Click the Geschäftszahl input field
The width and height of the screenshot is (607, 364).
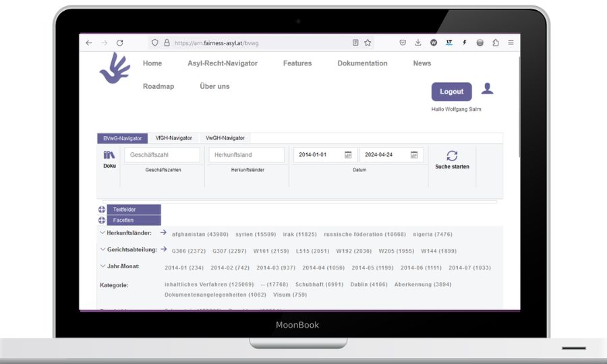click(x=162, y=155)
